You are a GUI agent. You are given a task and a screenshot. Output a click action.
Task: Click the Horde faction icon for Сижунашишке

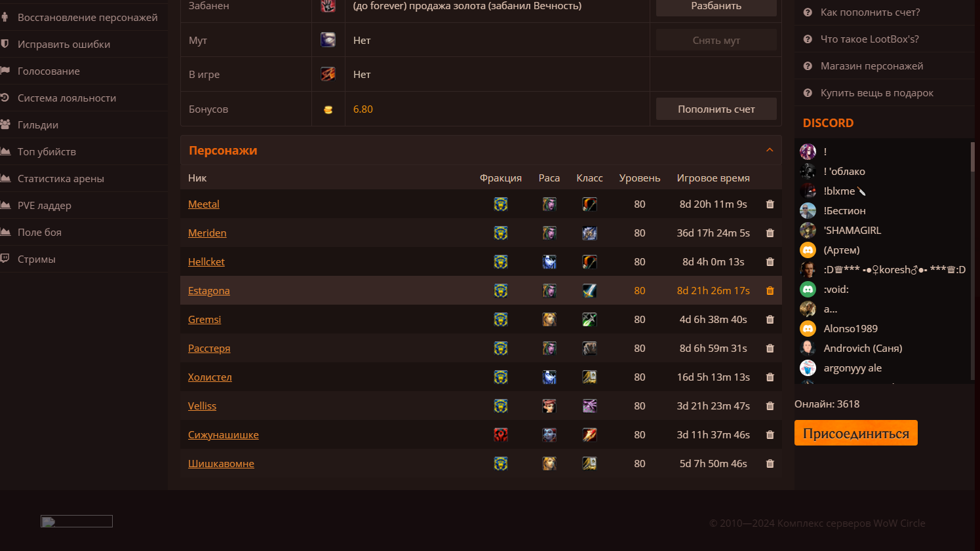coord(501,435)
